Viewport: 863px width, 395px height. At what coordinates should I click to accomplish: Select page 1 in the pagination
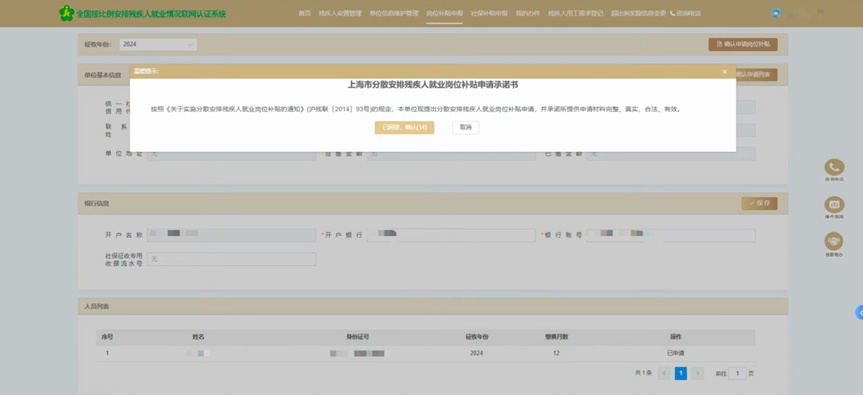pyautogui.click(x=681, y=374)
